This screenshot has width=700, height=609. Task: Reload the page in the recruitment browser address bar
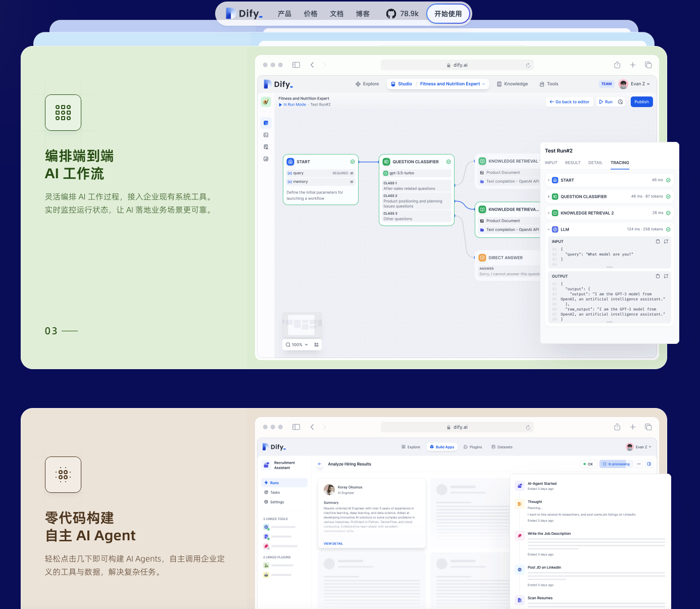(x=528, y=427)
